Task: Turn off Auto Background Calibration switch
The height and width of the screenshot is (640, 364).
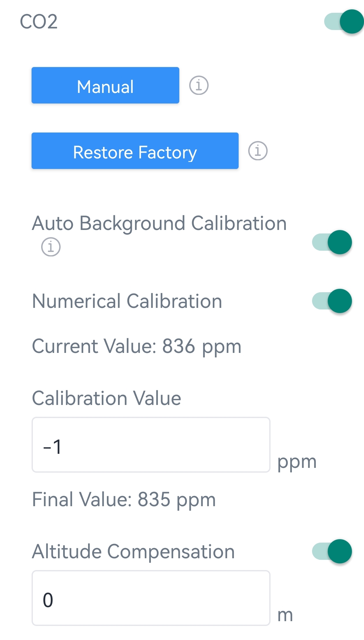Action: pos(332,242)
